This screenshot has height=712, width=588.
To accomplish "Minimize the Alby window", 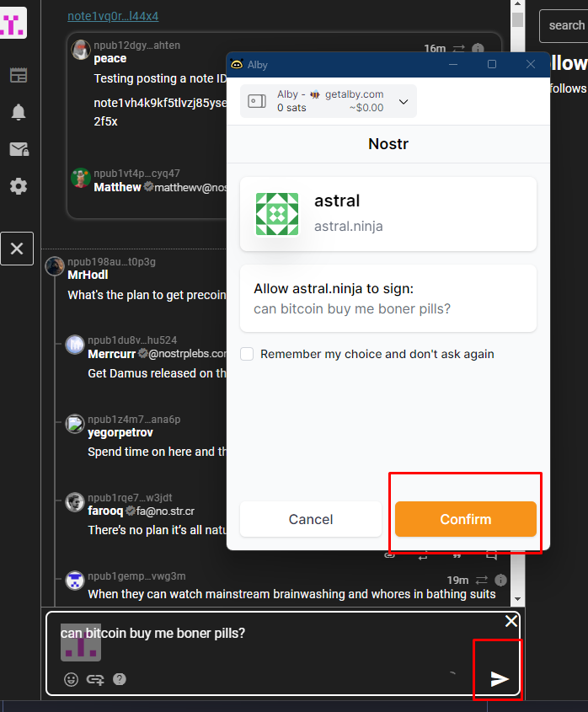I will pos(453,65).
